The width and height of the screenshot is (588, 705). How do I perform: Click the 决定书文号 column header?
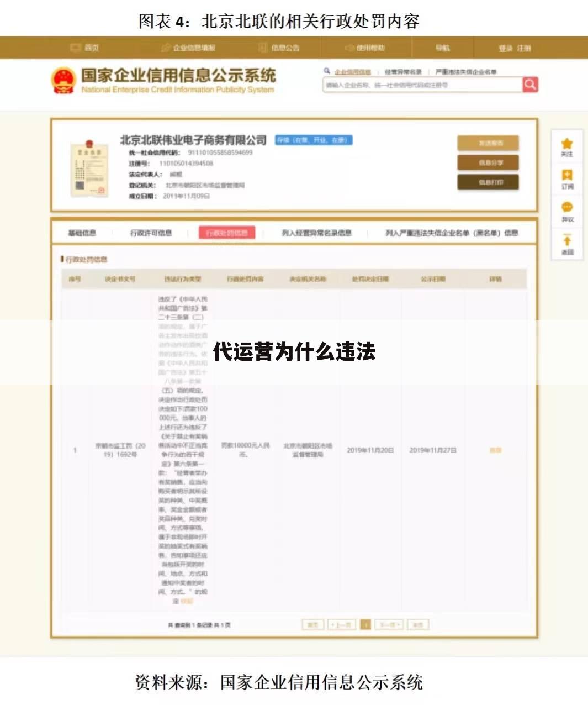(120, 280)
